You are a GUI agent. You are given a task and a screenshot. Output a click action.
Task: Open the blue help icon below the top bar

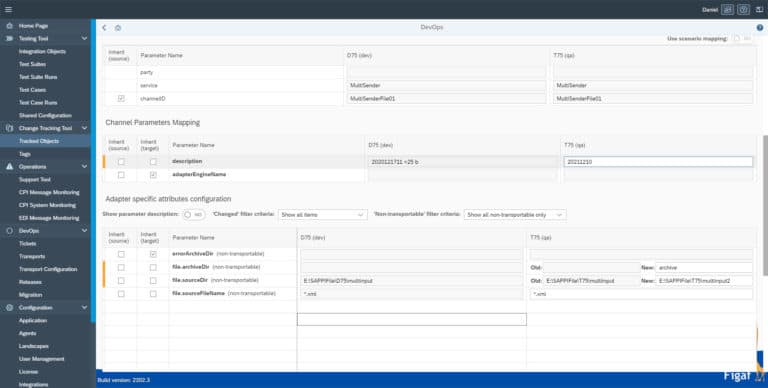[x=760, y=28]
